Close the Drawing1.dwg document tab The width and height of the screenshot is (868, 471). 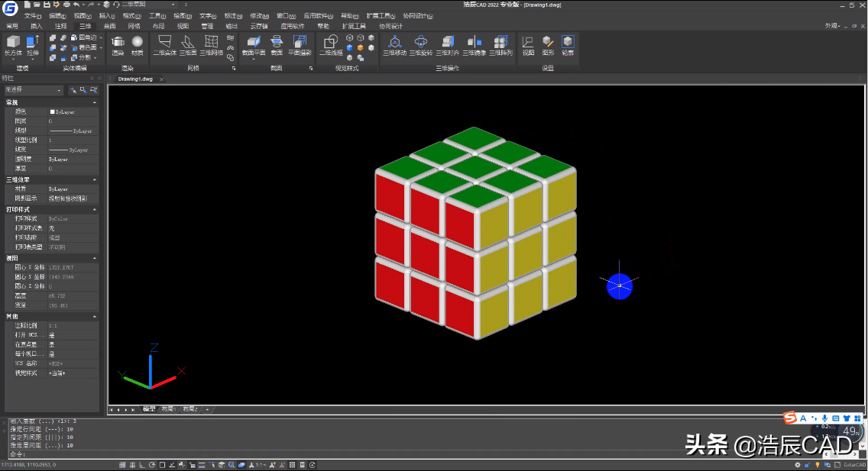click(x=162, y=79)
